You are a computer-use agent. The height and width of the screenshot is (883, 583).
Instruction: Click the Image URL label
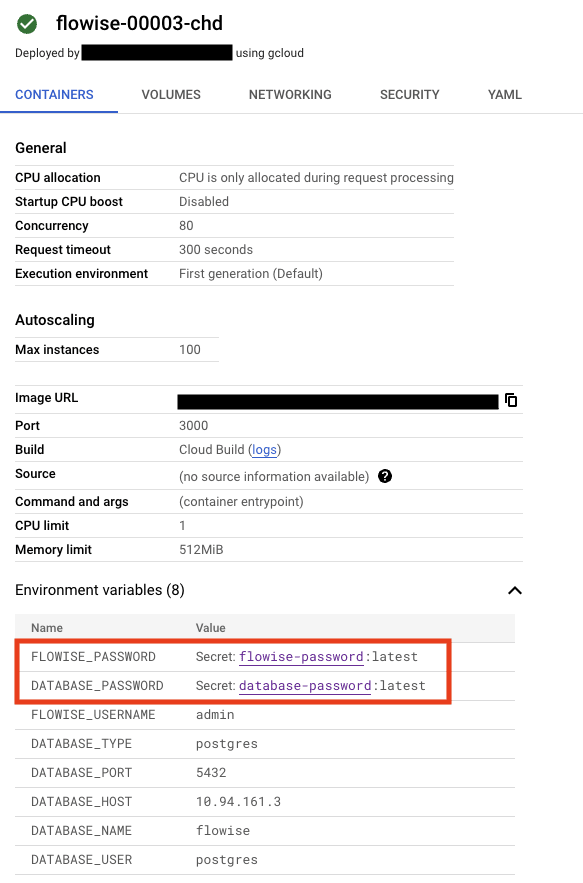click(x=47, y=398)
